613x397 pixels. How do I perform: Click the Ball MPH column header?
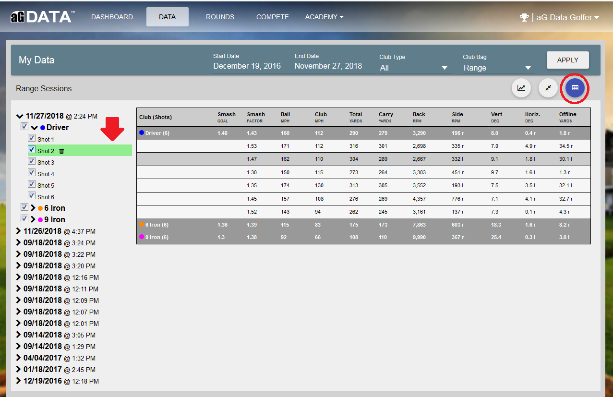pyautogui.click(x=285, y=117)
